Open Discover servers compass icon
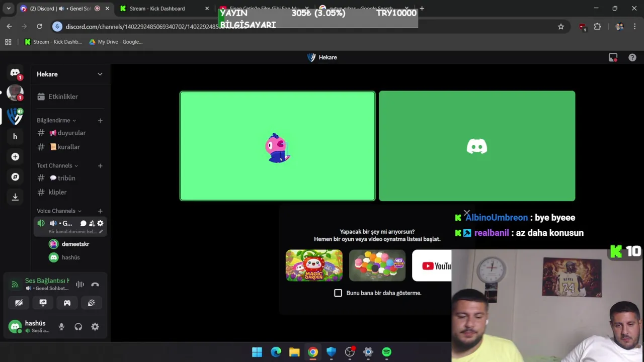 (15, 177)
